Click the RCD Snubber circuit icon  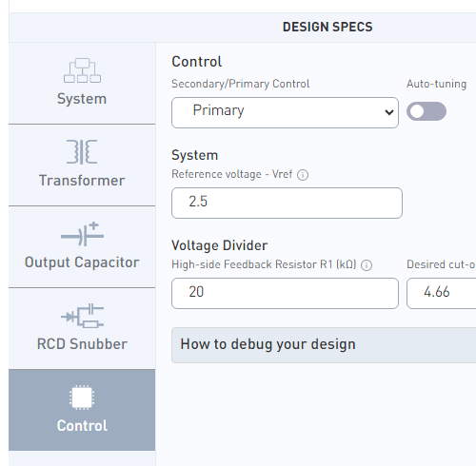[x=82, y=316]
